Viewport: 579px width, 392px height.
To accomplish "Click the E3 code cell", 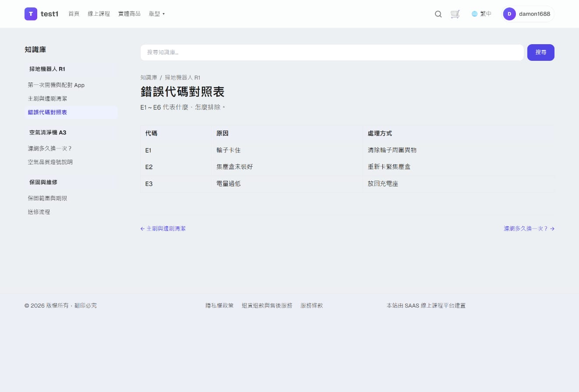I will 176,184.
